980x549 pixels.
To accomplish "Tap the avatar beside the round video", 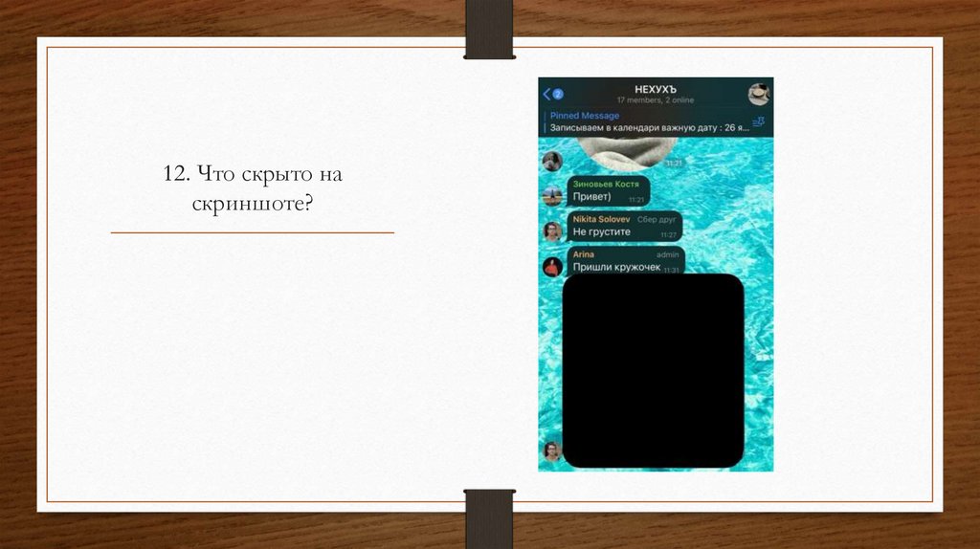I will (x=552, y=161).
